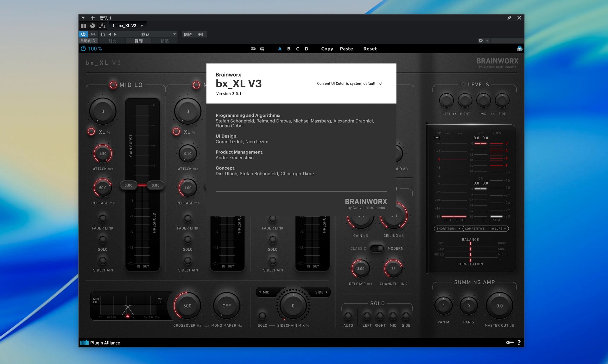
Task: Open the SHORT TERM meter dropdown
Action: 448,229
